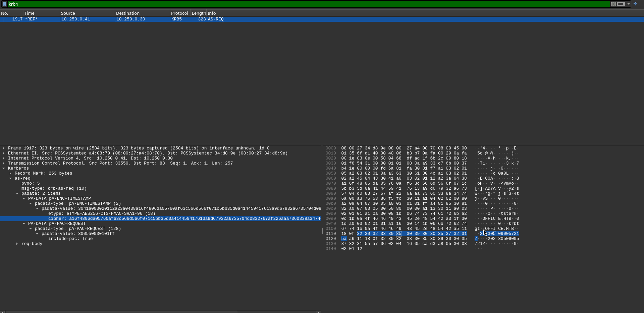Sort by the Length column header
Image resolution: width=644 pixels, height=313 pixels.
tap(198, 13)
